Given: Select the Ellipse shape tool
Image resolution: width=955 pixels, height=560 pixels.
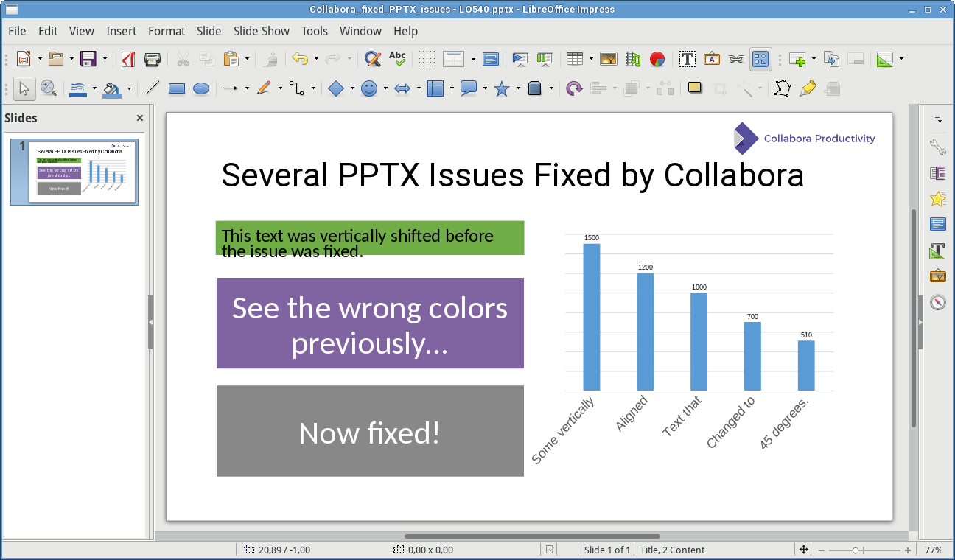Looking at the screenshot, I should pyautogui.click(x=201, y=88).
